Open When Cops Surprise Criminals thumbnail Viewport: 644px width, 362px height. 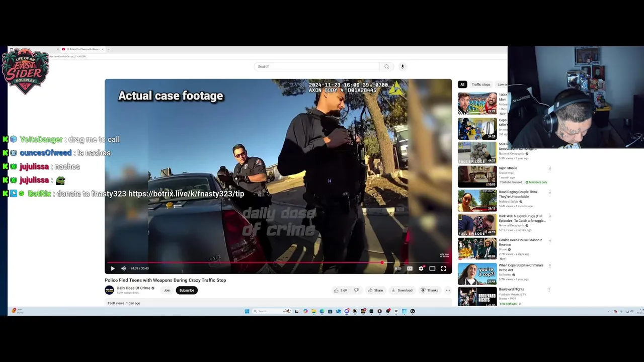point(477,274)
